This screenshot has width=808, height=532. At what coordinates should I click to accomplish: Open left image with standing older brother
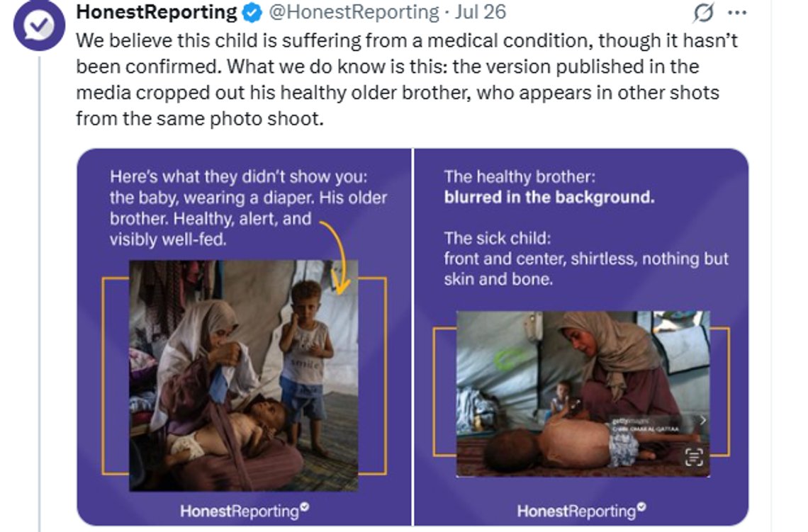click(243, 375)
